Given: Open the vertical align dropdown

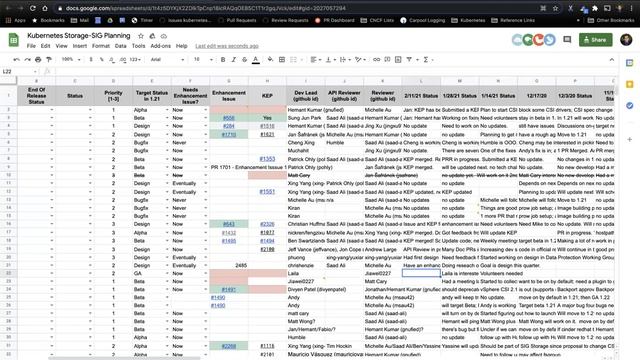Looking at the screenshot, I should point(330,60).
